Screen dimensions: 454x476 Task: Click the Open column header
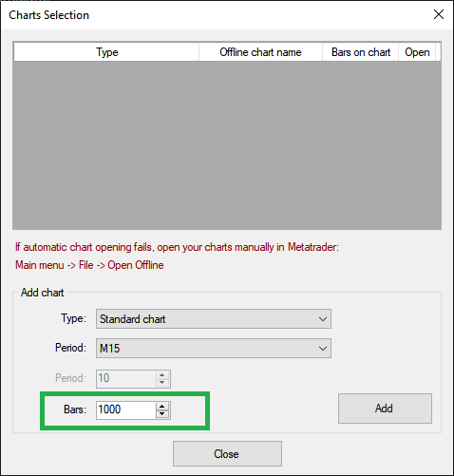[x=417, y=52]
